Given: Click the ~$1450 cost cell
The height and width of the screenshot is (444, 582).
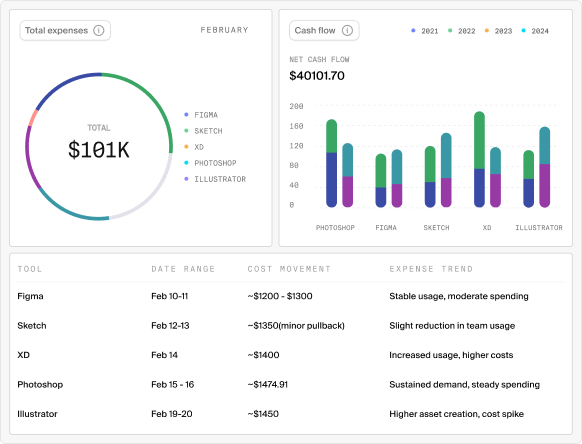Looking at the screenshot, I should pyautogui.click(x=263, y=414).
